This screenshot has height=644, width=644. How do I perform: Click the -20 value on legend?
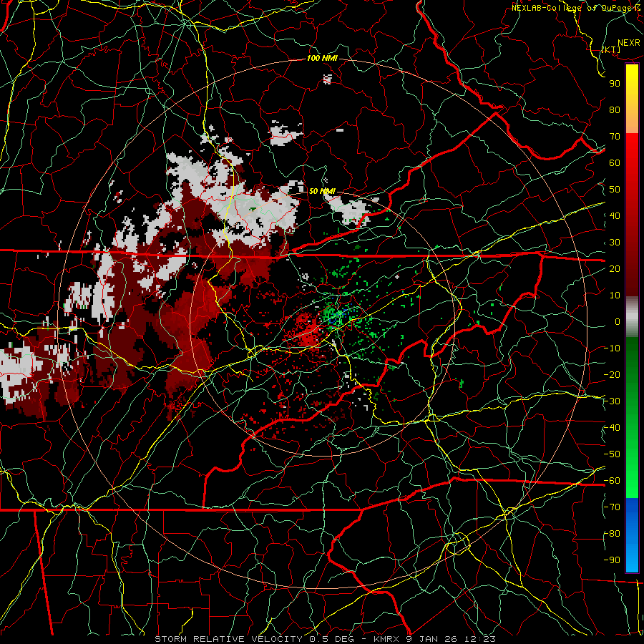612,375
